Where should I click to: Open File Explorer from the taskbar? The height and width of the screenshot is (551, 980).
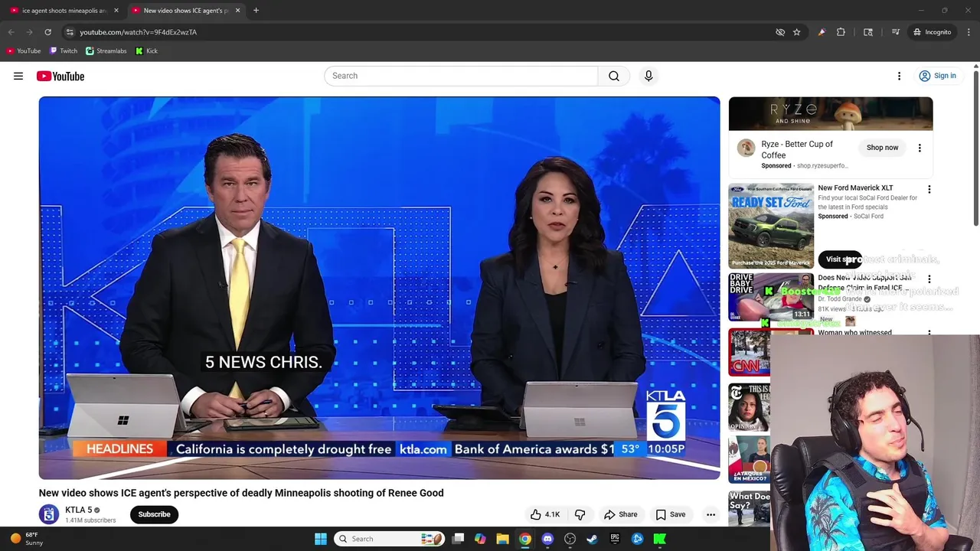tap(502, 539)
